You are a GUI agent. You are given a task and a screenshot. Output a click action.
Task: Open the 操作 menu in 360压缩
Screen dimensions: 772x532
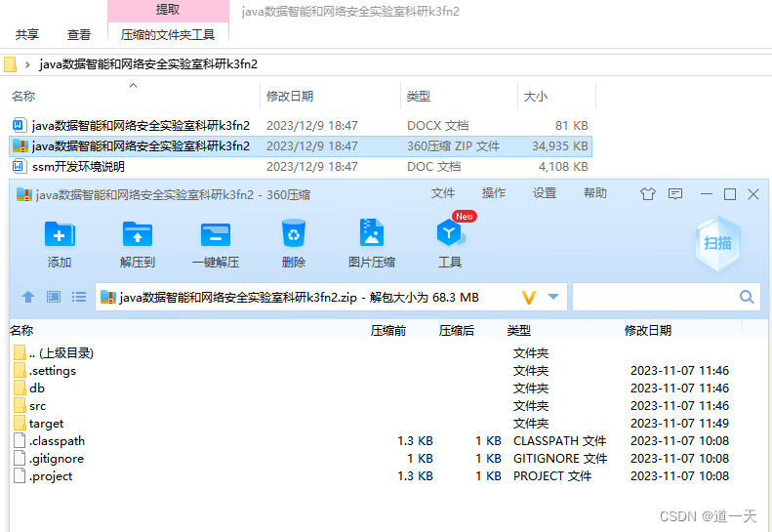(493, 193)
